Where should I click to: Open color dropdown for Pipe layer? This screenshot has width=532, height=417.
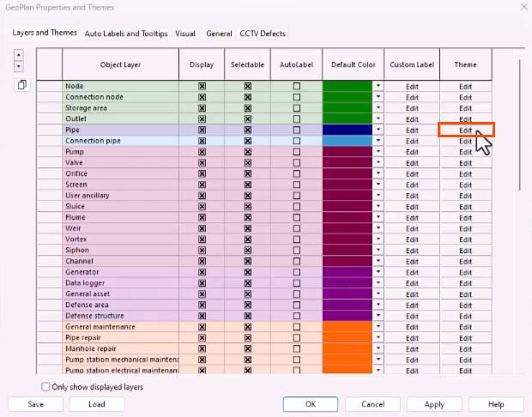(378, 130)
